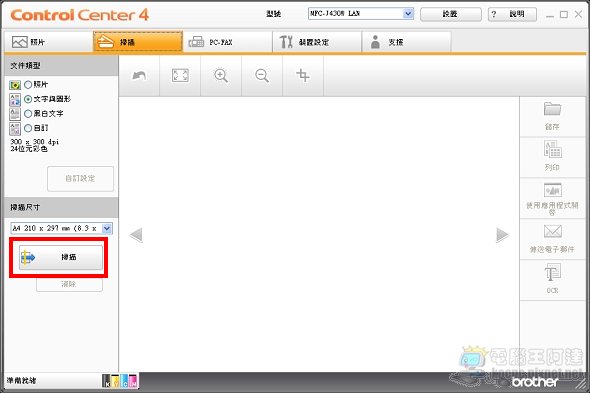
Task: Click the Custom Settings (自訂設定) button
Action: pyautogui.click(x=80, y=178)
